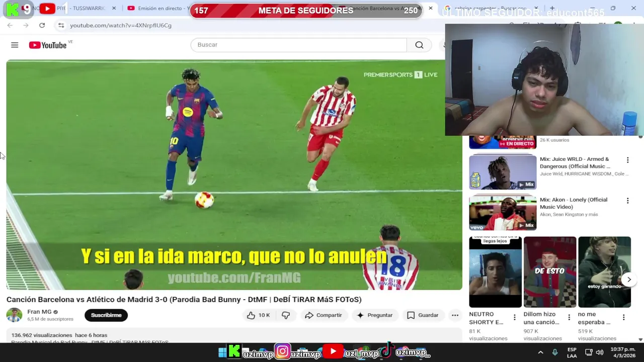
Task: Open Windows Start menu
Action: pos(222,352)
